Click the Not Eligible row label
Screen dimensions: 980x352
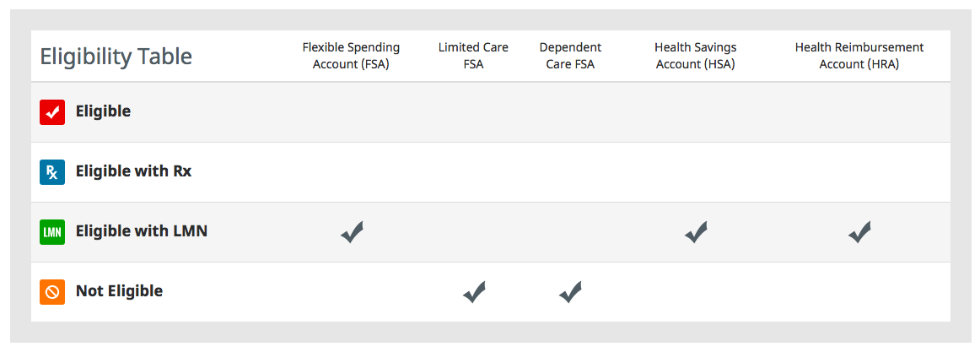[x=120, y=290]
